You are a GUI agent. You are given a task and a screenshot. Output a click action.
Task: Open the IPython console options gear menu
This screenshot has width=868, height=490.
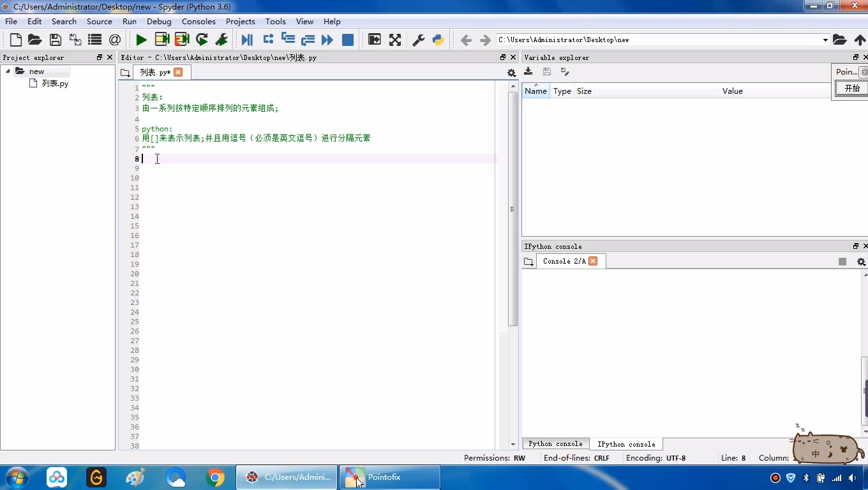[861, 262]
